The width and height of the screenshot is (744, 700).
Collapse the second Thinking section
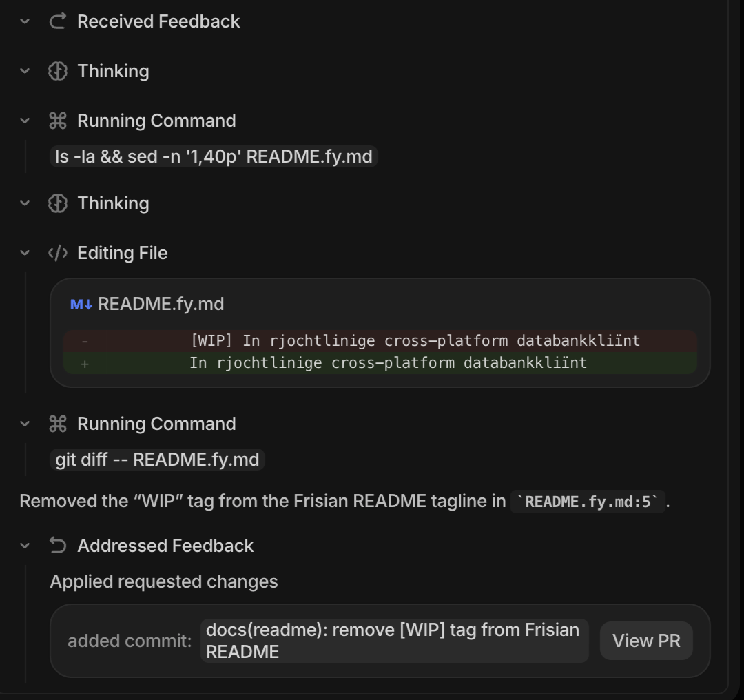pyautogui.click(x=25, y=203)
